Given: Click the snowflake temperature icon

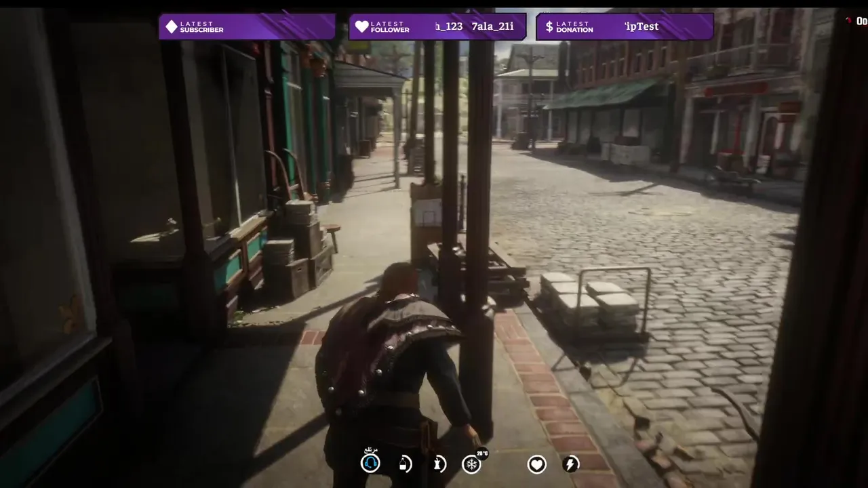Looking at the screenshot, I should (471, 464).
